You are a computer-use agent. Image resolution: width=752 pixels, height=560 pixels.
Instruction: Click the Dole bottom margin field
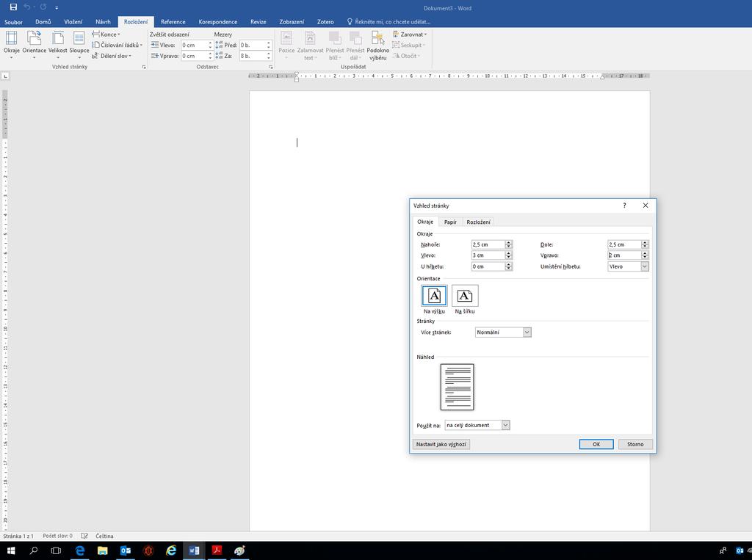click(624, 244)
